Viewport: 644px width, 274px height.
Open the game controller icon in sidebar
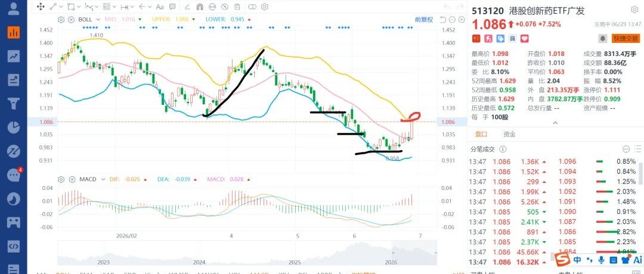point(13,223)
